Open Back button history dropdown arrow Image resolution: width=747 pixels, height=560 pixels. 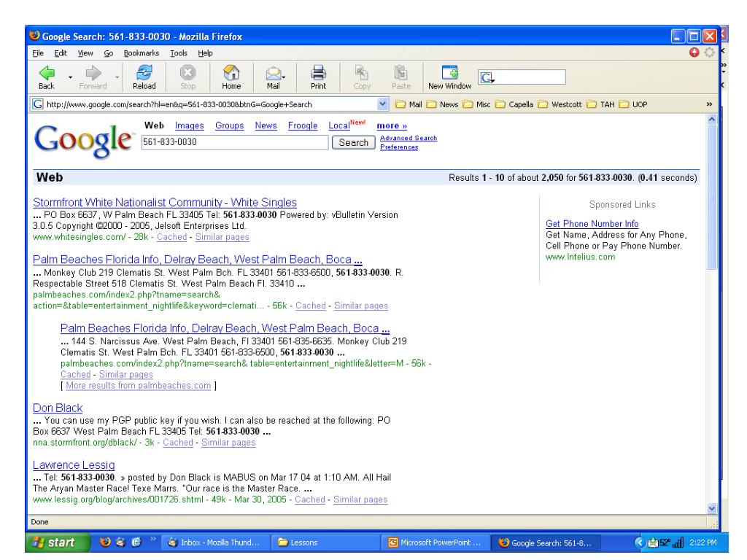click(71, 77)
